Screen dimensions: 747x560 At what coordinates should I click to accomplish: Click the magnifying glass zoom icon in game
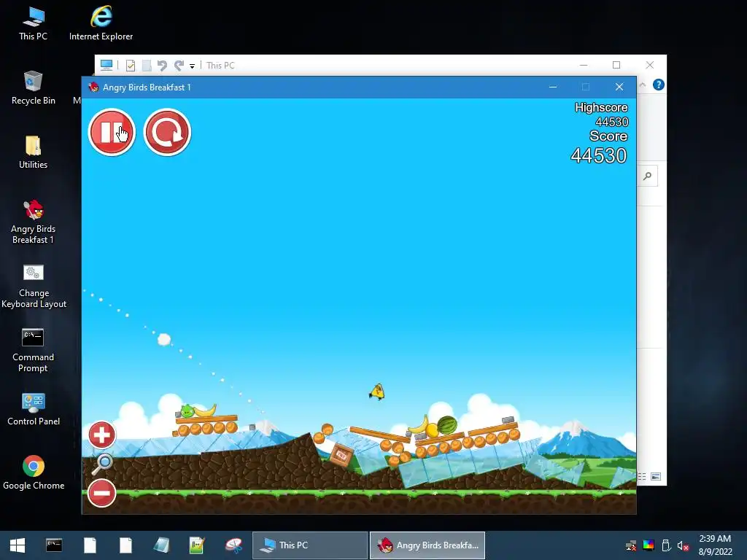(102, 464)
